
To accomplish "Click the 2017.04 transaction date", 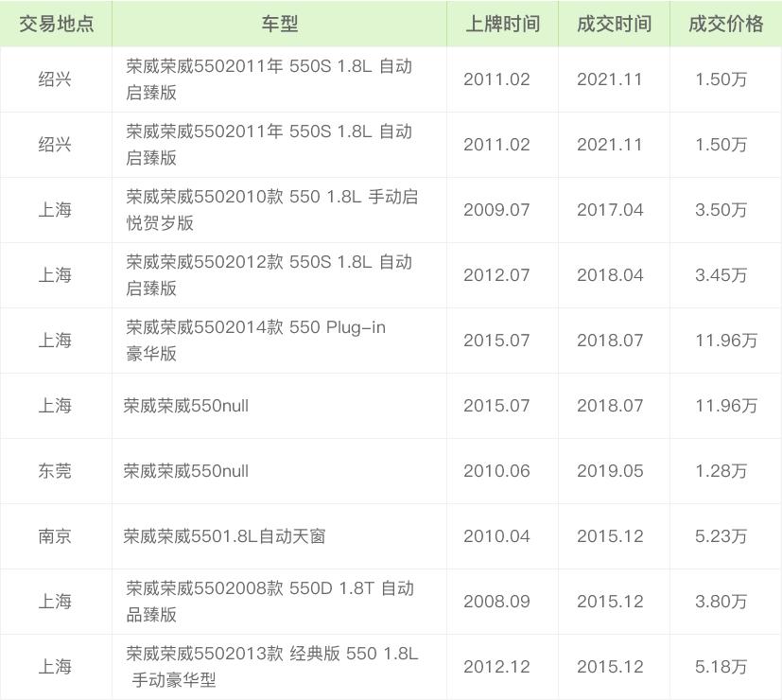I will 610,210.
